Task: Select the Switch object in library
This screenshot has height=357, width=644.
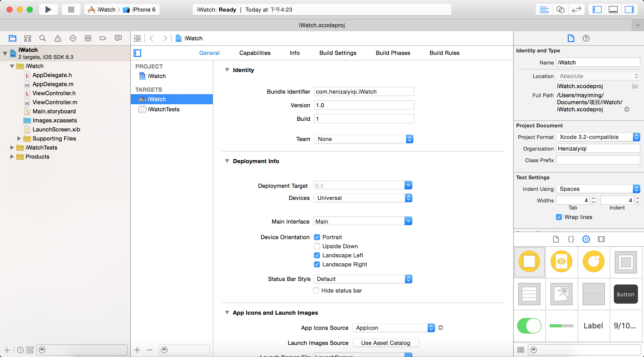Action: pyautogui.click(x=529, y=326)
